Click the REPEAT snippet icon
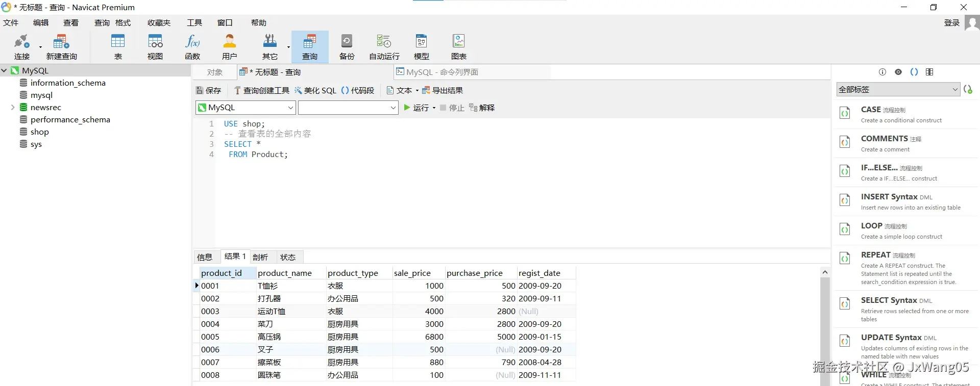The width and height of the screenshot is (980, 386). tap(845, 259)
